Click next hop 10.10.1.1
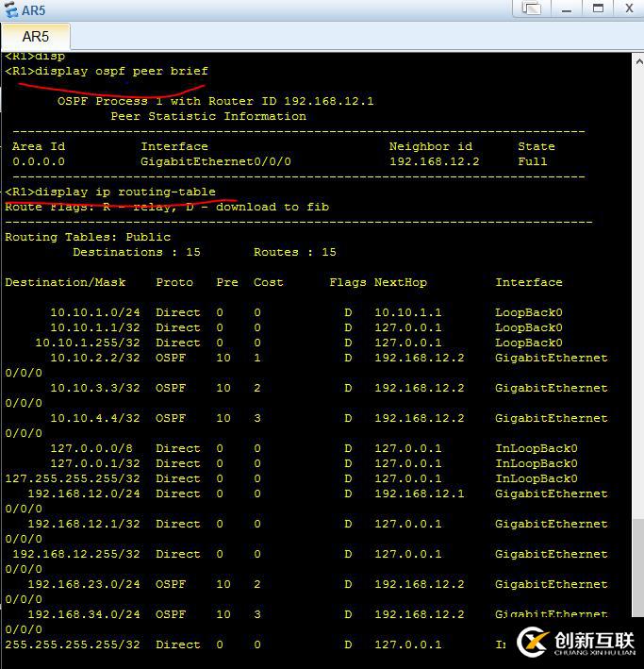 point(408,312)
